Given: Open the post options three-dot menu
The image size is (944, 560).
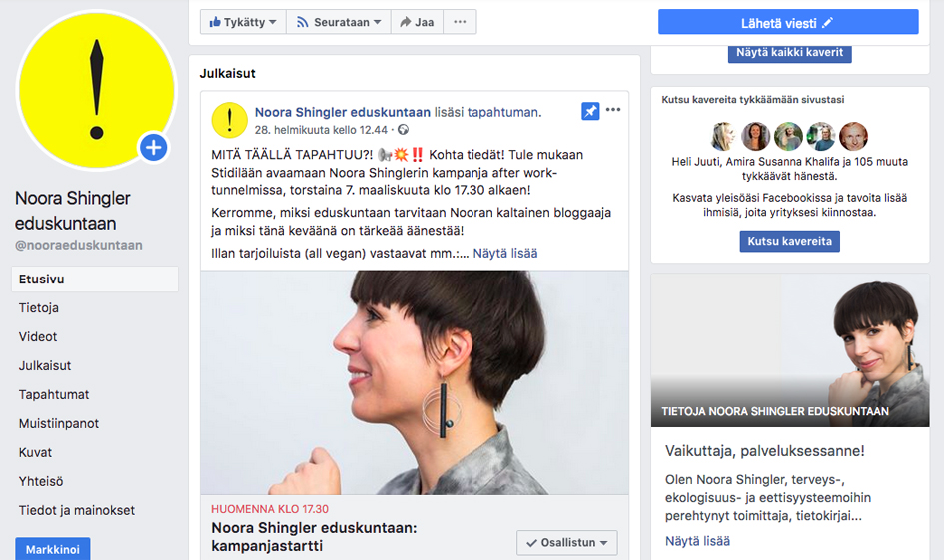Looking at the screenshot, I should [613, 111].
